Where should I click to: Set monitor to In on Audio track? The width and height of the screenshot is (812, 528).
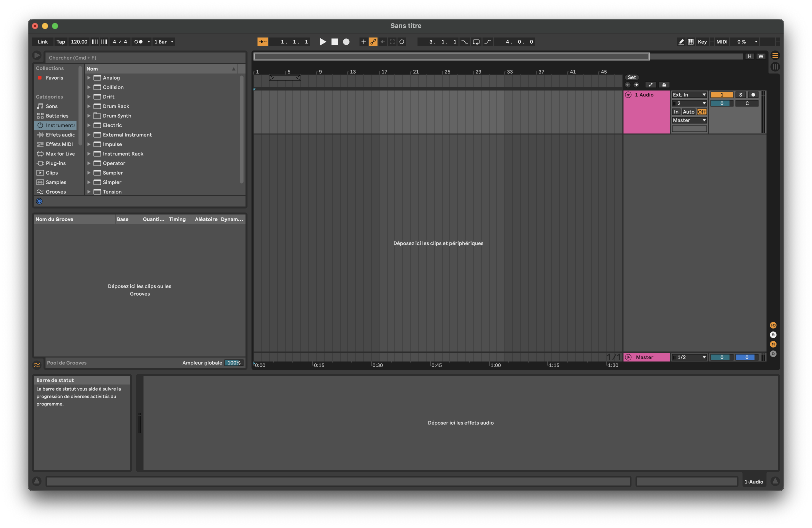[x=676, y=112]
